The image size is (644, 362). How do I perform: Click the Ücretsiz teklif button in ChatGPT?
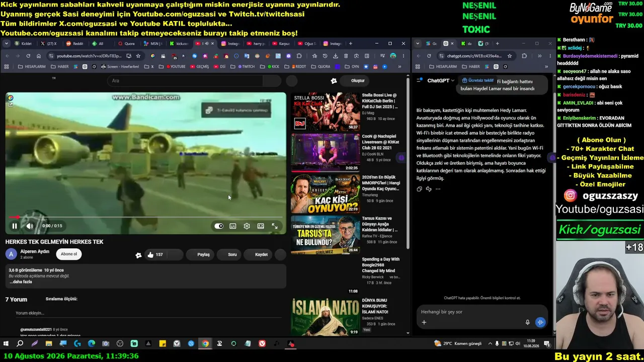click(478, 80)
